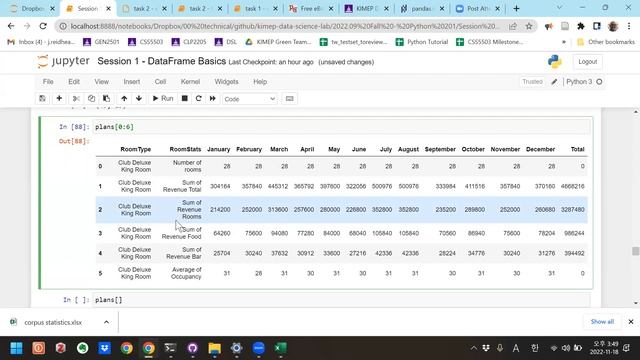The image size is (640, 360).
Task: Open the View menu
Action: pyautogui.click(x=102, y=82)
